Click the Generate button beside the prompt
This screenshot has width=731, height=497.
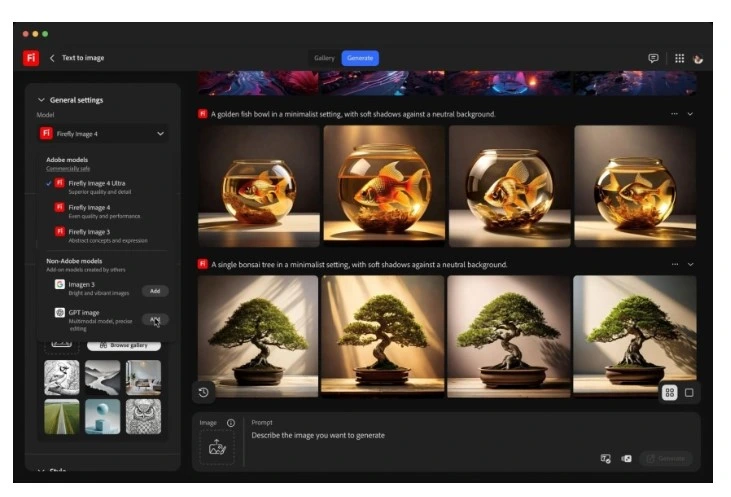[x=666, y=459]
